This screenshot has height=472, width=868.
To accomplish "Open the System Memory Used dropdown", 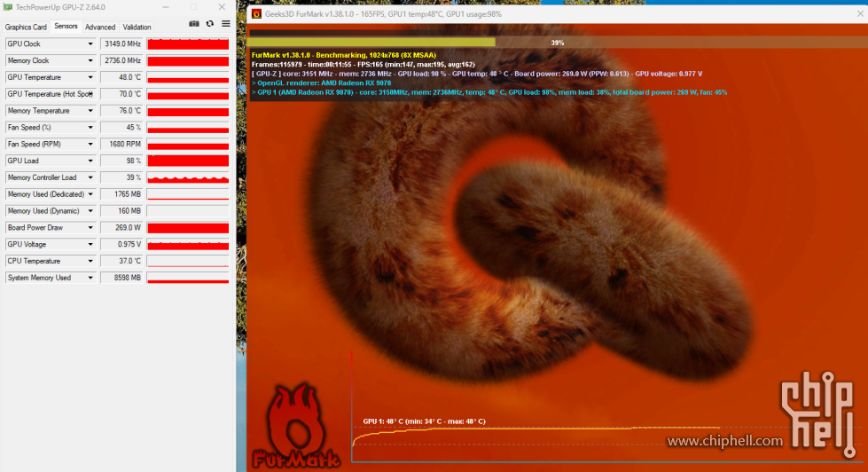I will click(90, 278).
